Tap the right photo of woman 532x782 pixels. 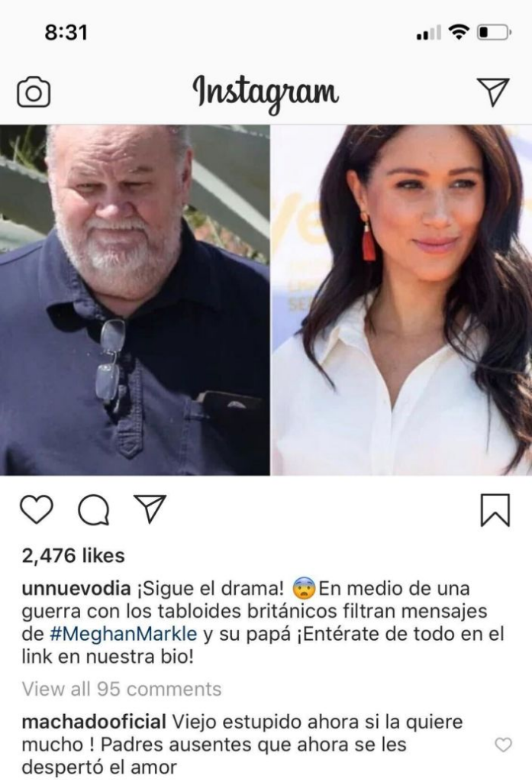401,299
